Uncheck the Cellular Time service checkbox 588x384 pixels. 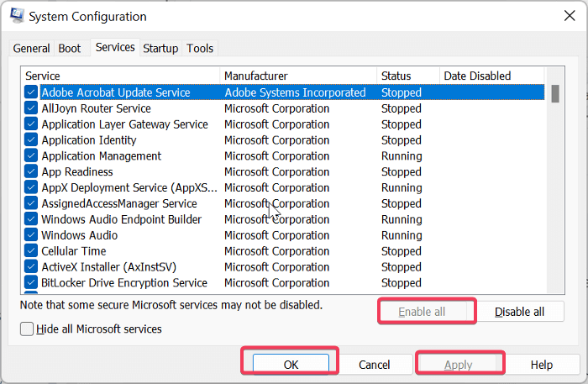31,251
